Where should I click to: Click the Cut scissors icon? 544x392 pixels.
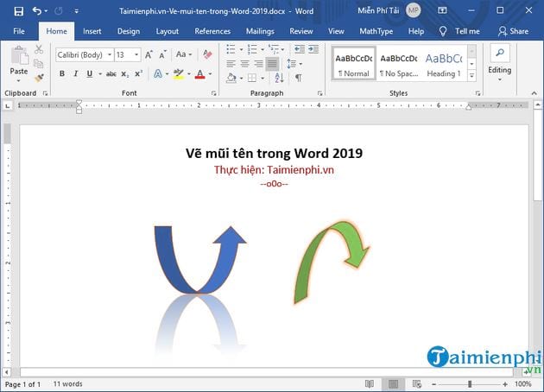pyautogui.click(x=39, y=49)
